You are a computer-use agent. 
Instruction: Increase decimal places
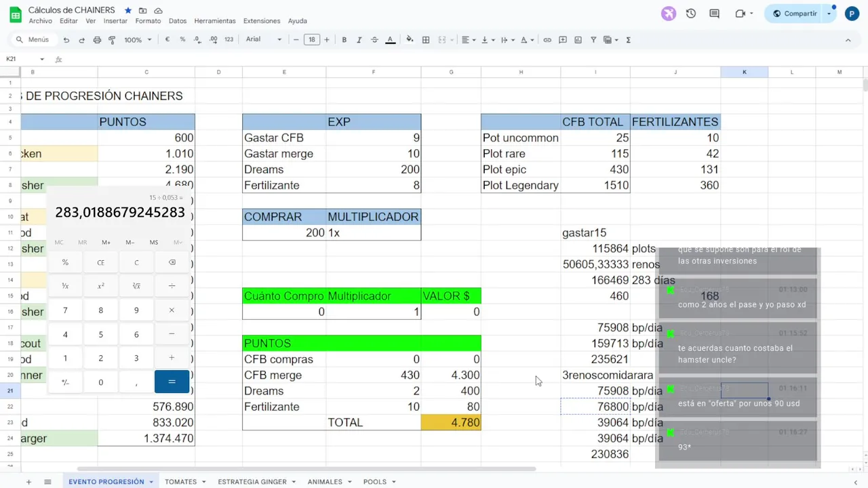pos(214,40)
